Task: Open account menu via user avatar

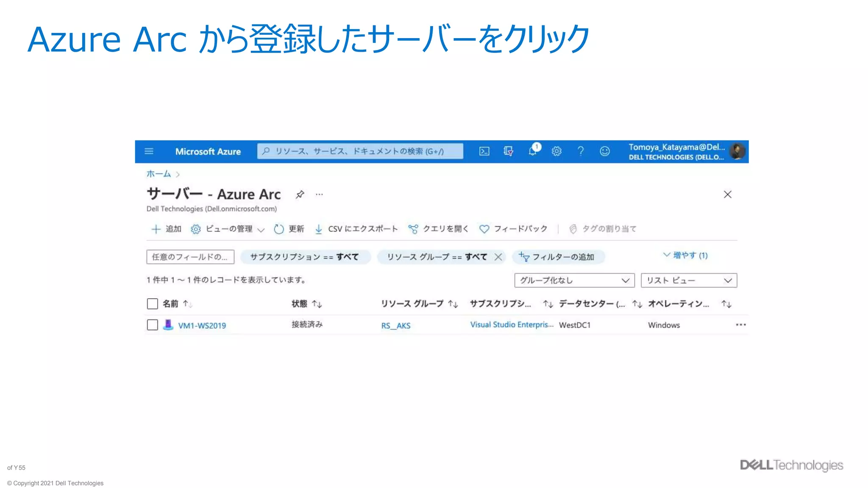Action: (737, 151)
